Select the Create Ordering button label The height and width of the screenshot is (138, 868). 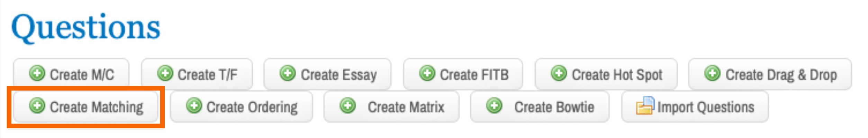252,107
